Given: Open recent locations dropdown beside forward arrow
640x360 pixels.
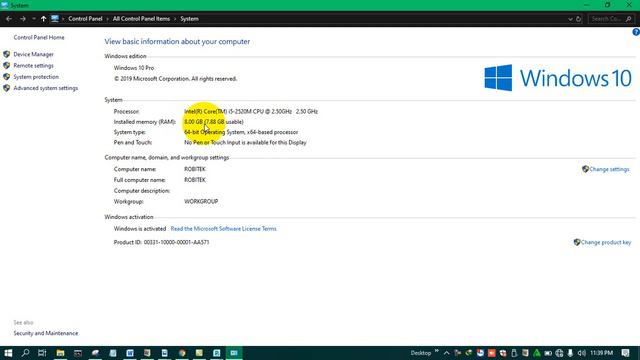Looking at the screenshot, I should point(33,19).
